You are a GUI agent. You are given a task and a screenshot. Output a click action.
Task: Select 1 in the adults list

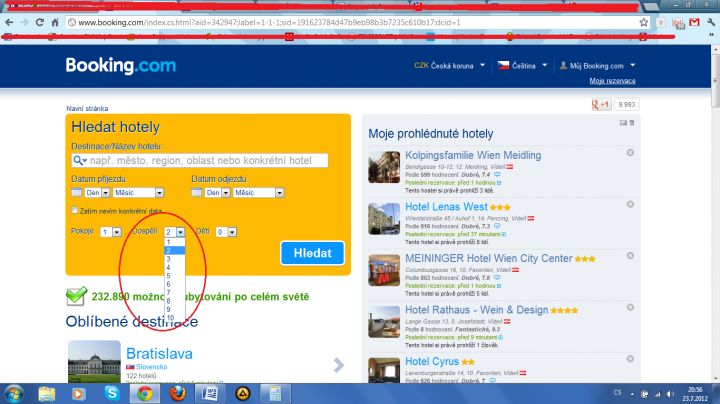point(174,242)
